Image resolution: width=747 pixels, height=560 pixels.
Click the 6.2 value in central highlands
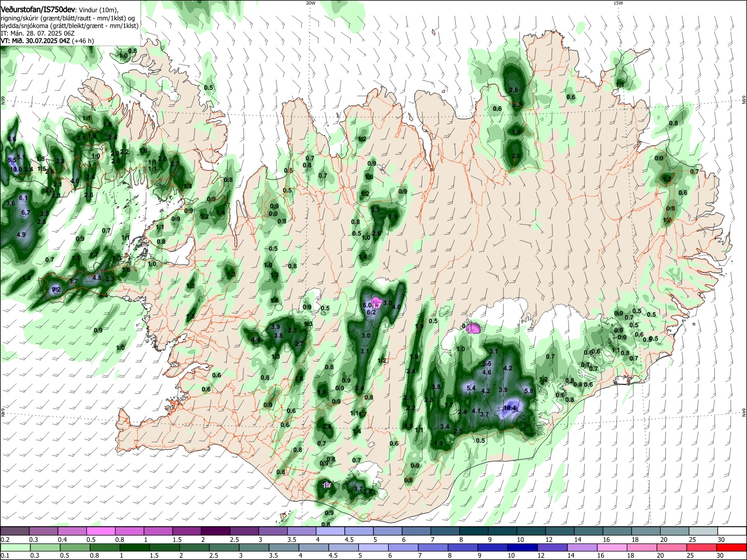click(371, 313)
